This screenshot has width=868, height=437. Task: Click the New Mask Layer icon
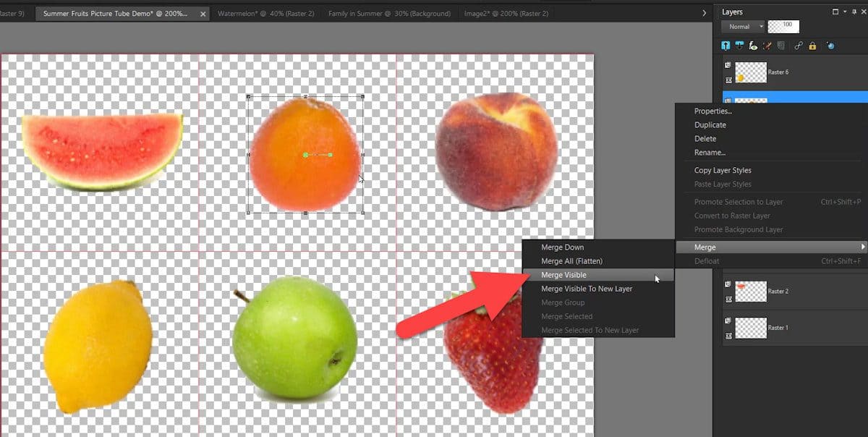click(x=739, y=45)
